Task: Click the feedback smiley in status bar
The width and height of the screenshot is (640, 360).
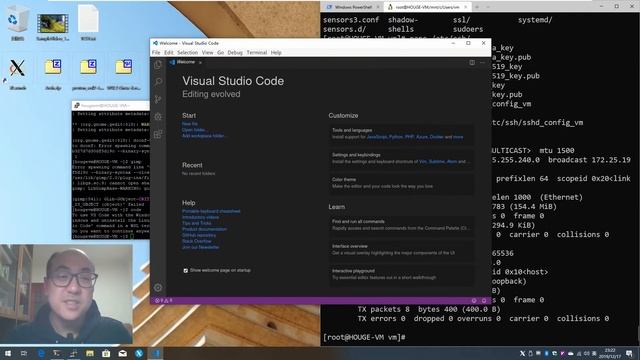Action: point(474,300)
